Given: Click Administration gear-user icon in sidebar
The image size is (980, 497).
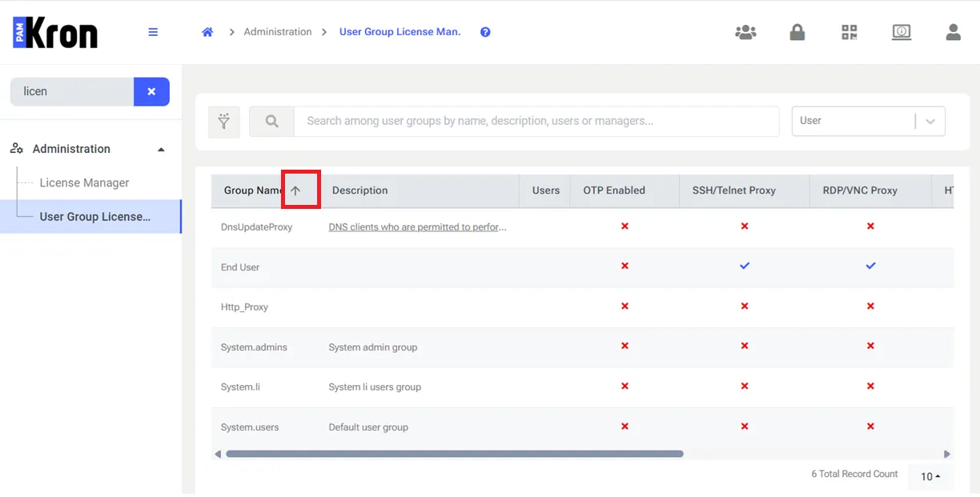Looking at the screenshot, I should [17, 149].
